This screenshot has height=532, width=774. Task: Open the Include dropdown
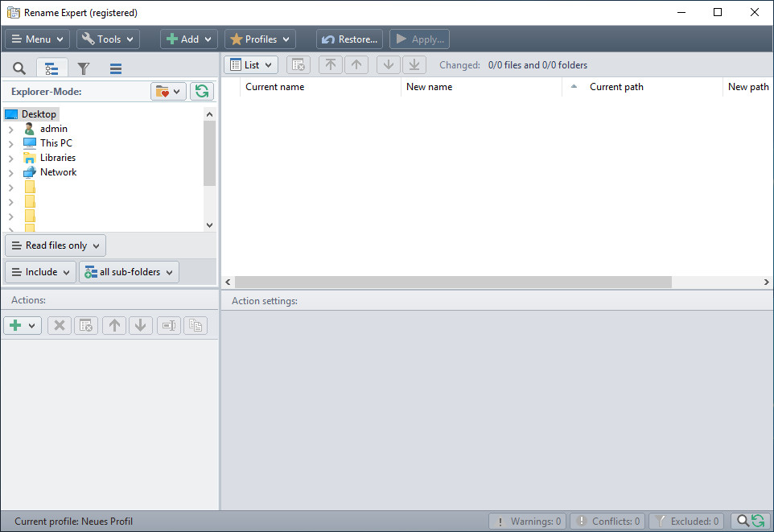click(40, 272)
